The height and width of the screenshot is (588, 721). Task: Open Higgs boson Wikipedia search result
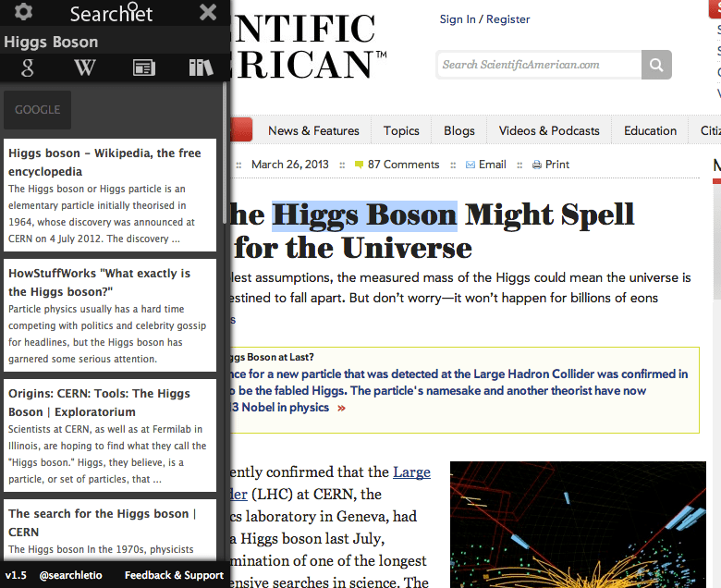(x=104, y=163)
